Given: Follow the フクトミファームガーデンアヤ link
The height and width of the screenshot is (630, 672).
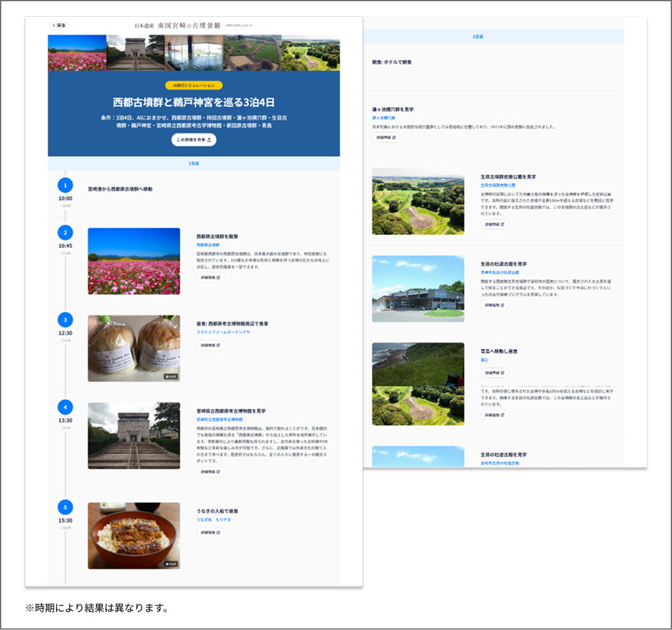Looking at the screenshot, I should tap(223, 332).
